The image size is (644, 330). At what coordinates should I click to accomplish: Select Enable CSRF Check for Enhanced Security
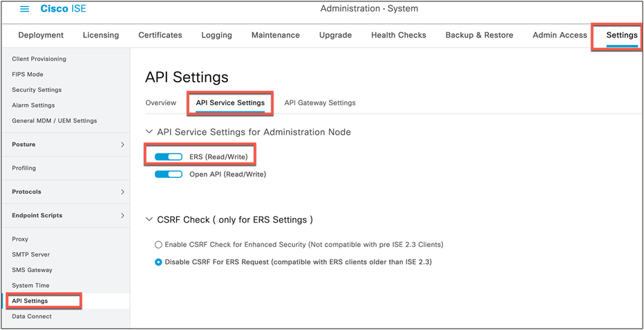click(x=158, y=244)
